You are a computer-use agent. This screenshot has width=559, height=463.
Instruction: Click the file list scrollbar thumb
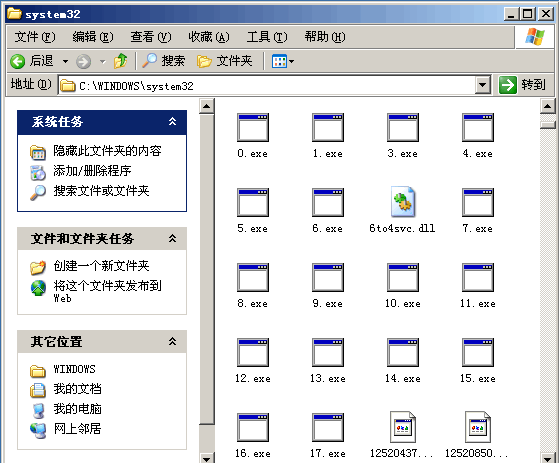pyautogui.click(x=548, y=125)
